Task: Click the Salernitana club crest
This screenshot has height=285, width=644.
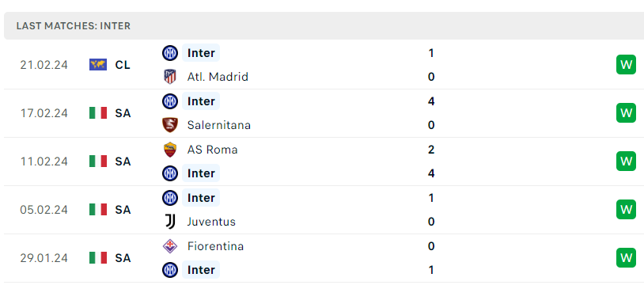Action: point(170,125)
